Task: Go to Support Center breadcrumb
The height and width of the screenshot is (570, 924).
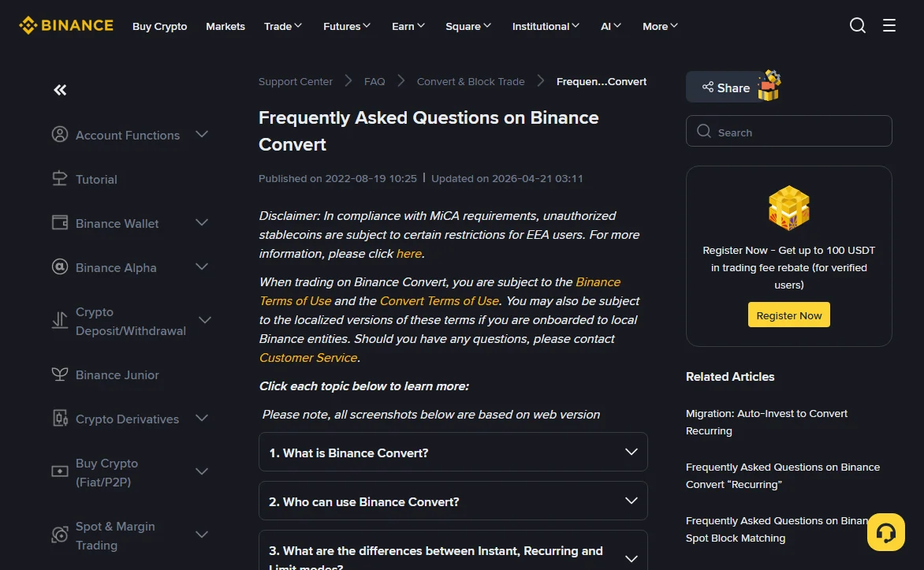Action: [x=295, y=81]
